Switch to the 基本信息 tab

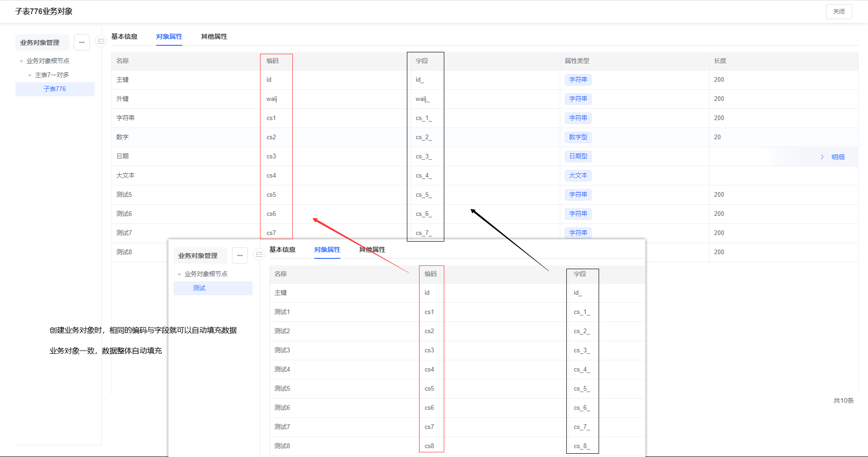coord(124,36)
